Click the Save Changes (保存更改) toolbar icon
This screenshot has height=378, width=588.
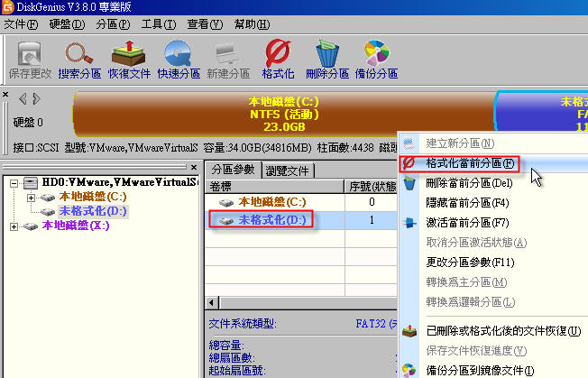(x=30, y=60)
